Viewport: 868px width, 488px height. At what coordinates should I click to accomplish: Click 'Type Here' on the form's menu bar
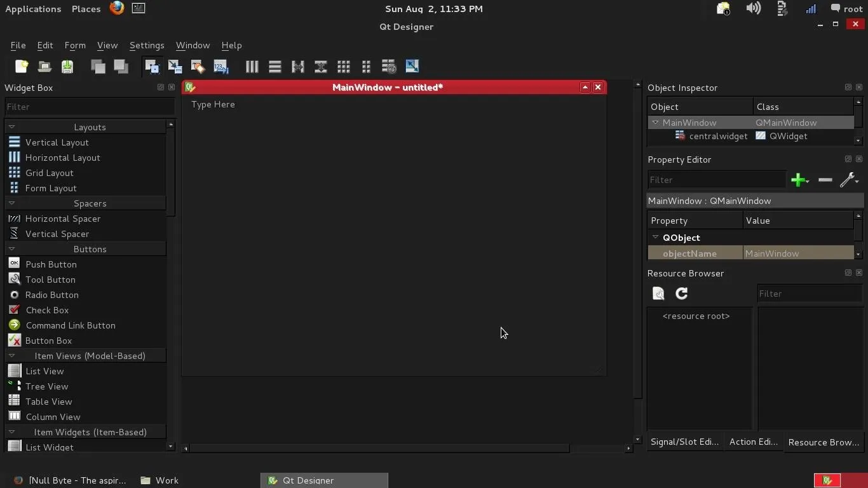click(x=213, y=104)
